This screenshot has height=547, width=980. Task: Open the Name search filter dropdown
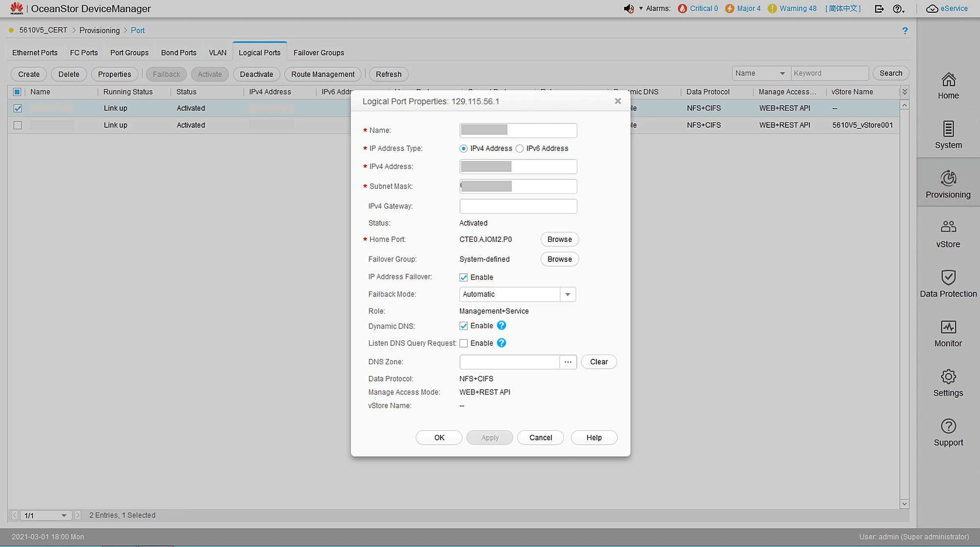coord(782,73)
